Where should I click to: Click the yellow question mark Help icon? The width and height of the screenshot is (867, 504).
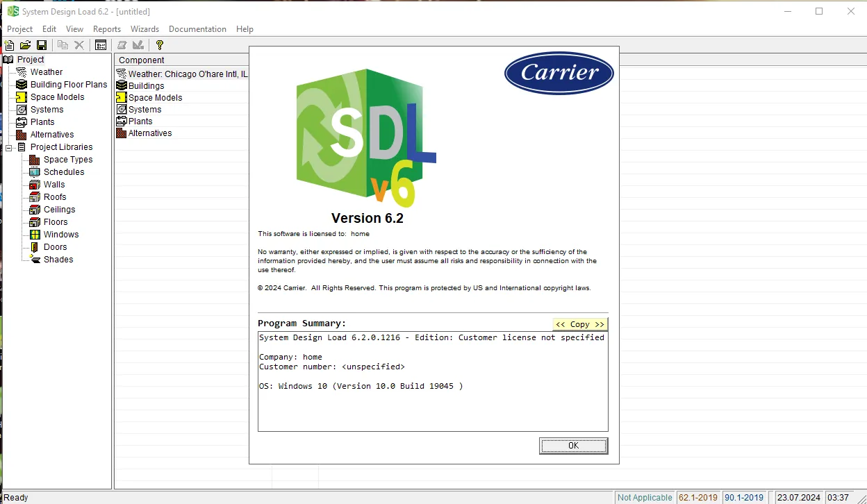pos(160,45)
